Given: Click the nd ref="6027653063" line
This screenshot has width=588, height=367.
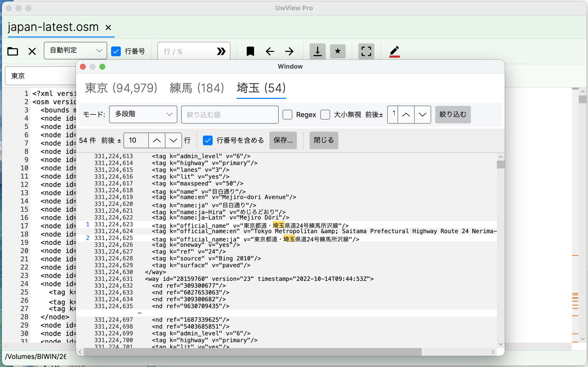Looking at the screenshot, I should (286, 293).
